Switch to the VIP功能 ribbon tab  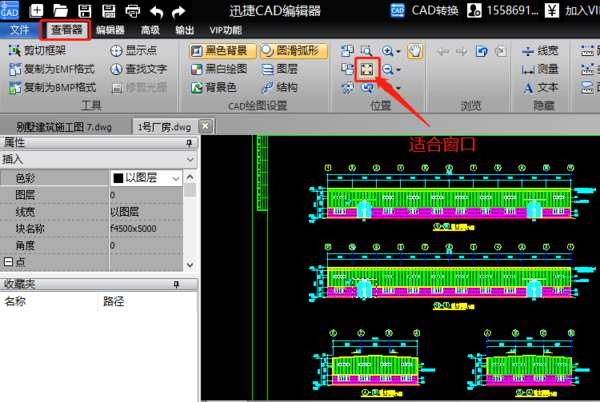[x=226, y=30]
